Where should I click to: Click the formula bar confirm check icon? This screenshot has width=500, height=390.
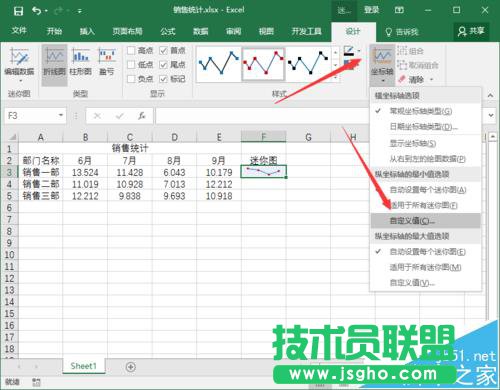(x=119, y=116)
